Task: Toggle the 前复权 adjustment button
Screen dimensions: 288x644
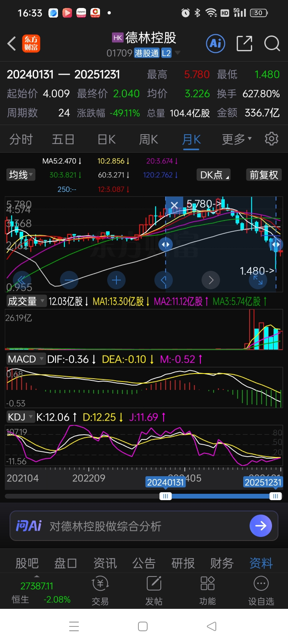Action: coord(264,175)
